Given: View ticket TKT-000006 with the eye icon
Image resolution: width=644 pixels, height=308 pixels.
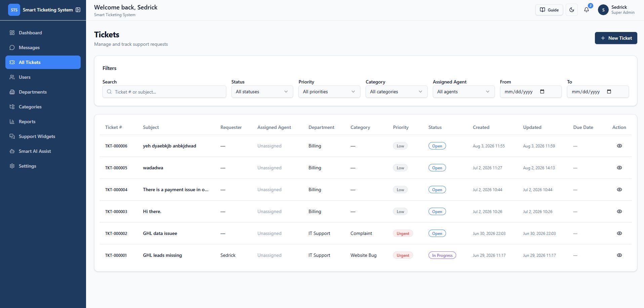Looking at the screenshot, I should tap(619, 146).
